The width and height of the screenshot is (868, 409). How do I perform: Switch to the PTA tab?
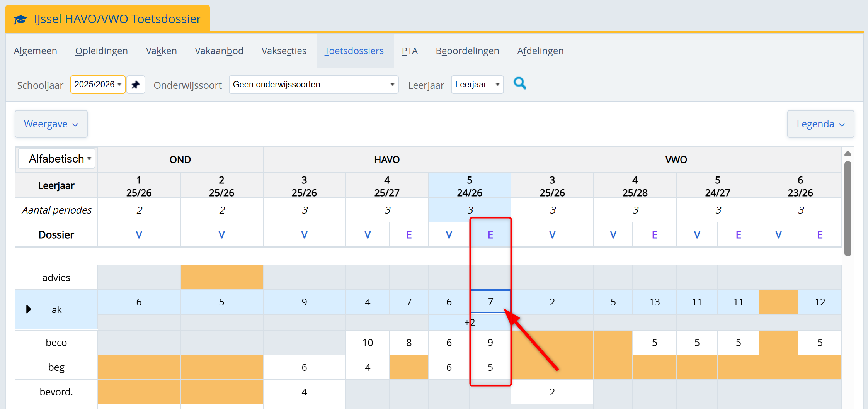[409, 51]
